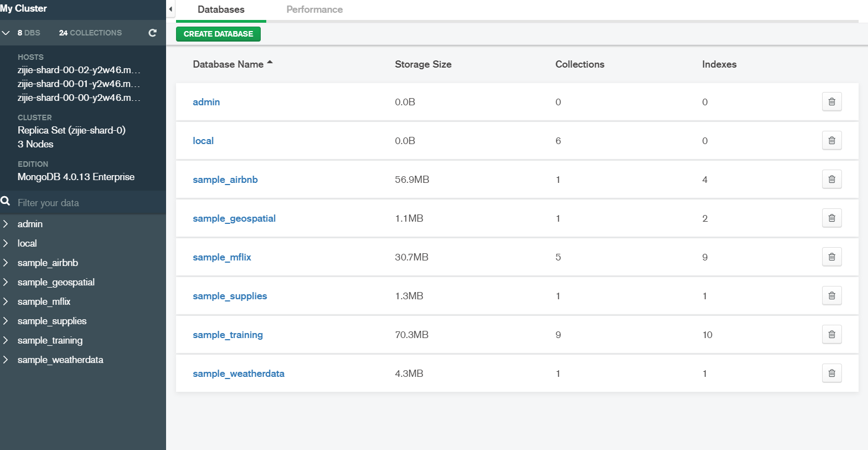Click trash icon in sample_weatherdata row
The height and width of the screenshot is (450, 868).
[831, 374]
